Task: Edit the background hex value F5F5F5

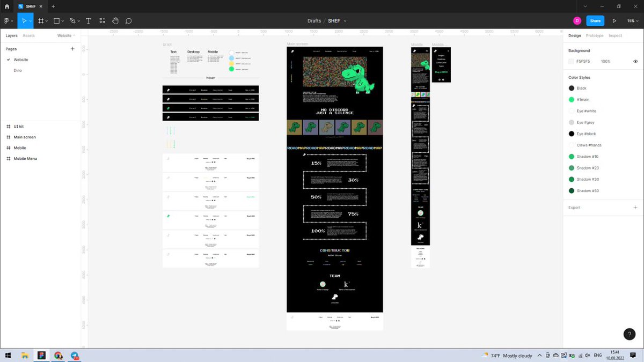Action: coord(583,62)
